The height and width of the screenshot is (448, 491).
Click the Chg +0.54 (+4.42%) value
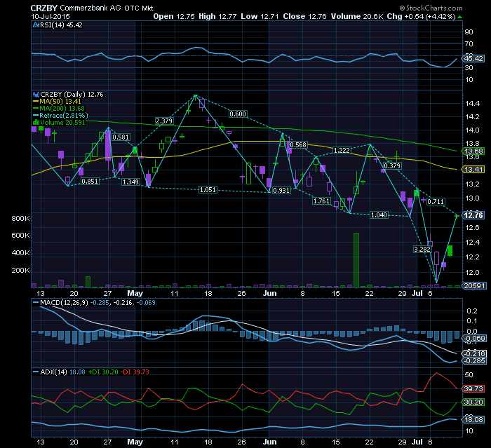pyautogui.click(x=421, y=17)
